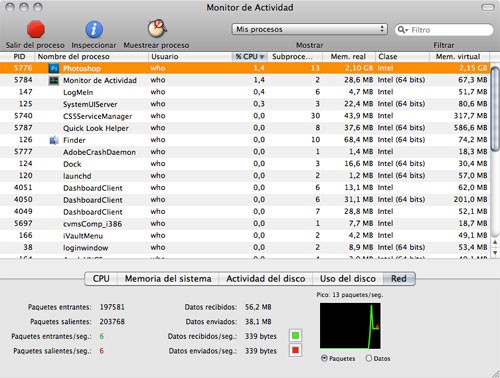Sort by the PID column header
Screen dimensions: 500x378
click(x=19, y=57)
